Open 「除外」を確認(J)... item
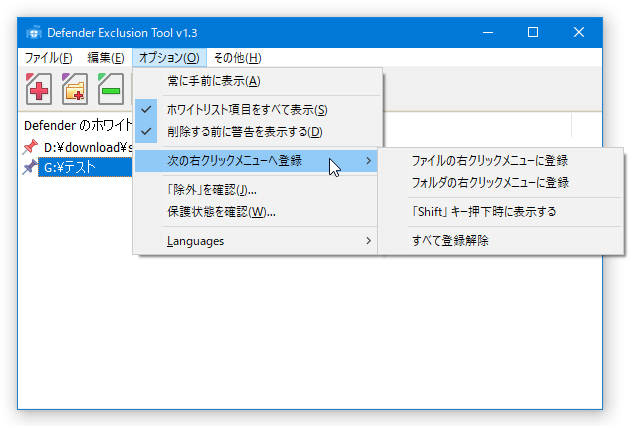Image resolution: width=638 pixels, height=426 pixels. [x=256, y=190]
